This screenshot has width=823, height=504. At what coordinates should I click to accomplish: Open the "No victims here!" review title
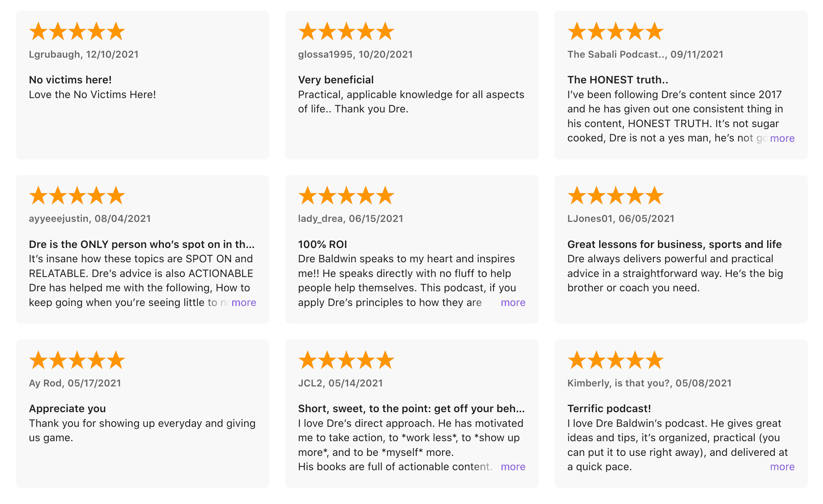point(70,80)
